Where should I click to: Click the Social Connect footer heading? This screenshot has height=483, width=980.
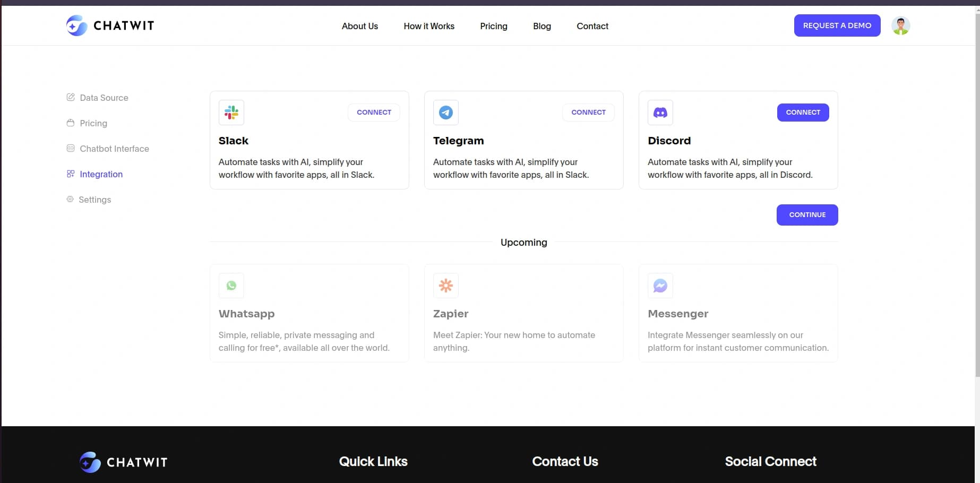[770, 461]
